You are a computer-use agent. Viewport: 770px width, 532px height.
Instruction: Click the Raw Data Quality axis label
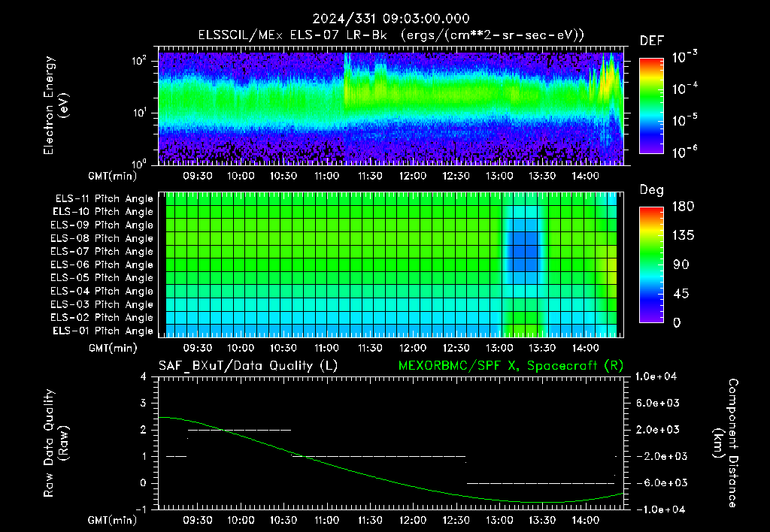pos(55,443)
